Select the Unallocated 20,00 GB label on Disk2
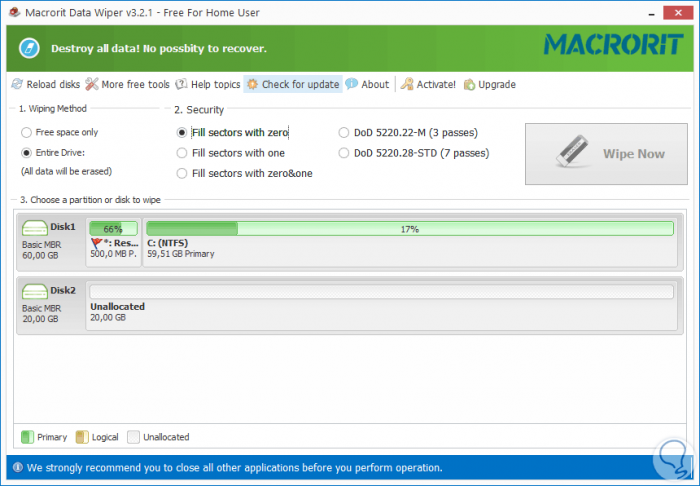The width and height of the screenshot is (700, 486). (117, 312)
